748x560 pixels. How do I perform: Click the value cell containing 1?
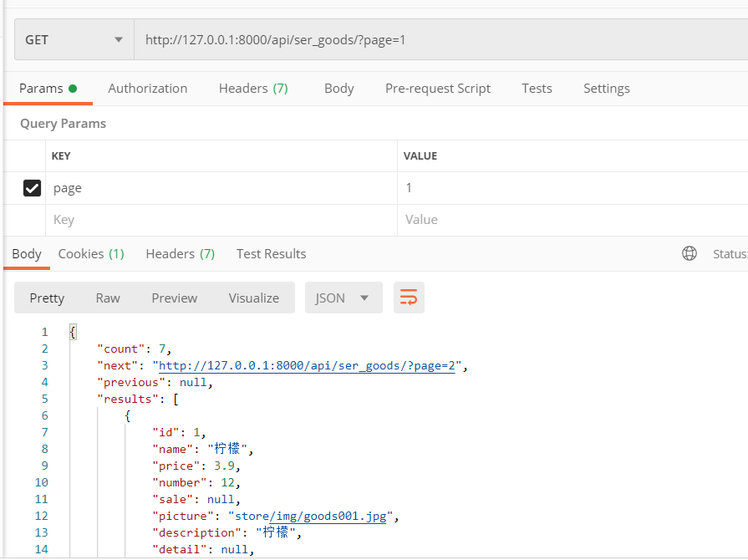tap(572, 188)
